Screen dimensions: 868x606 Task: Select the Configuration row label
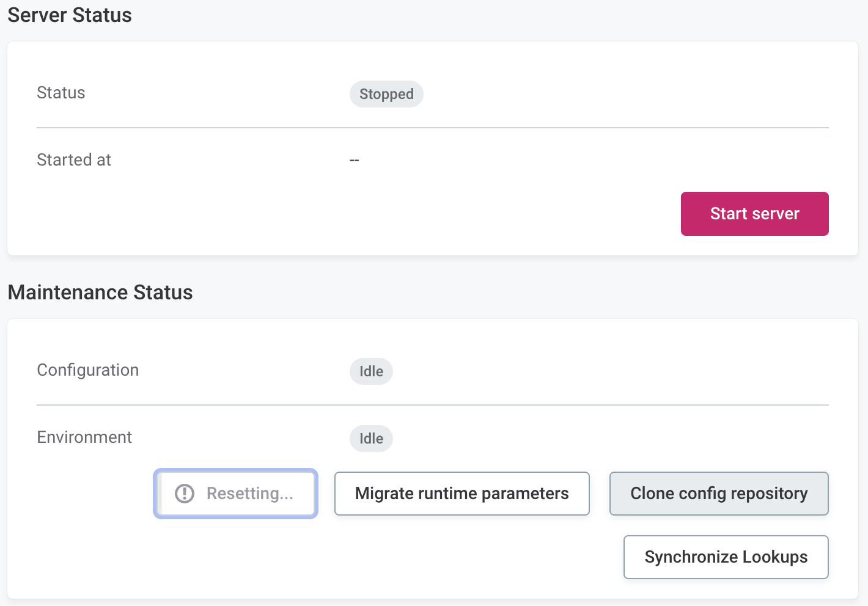coord(87,370)
